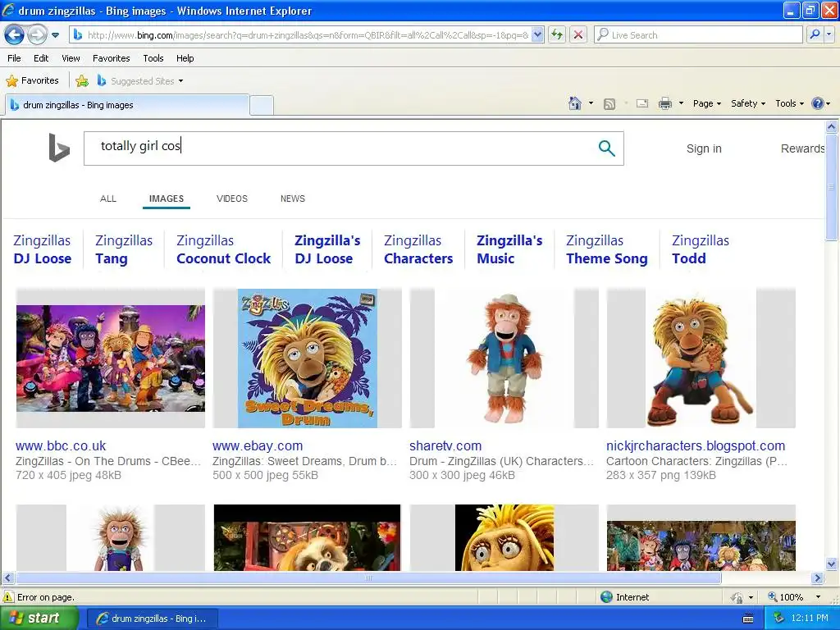Click the Add to Favorites Bar icon

point(82,81)
